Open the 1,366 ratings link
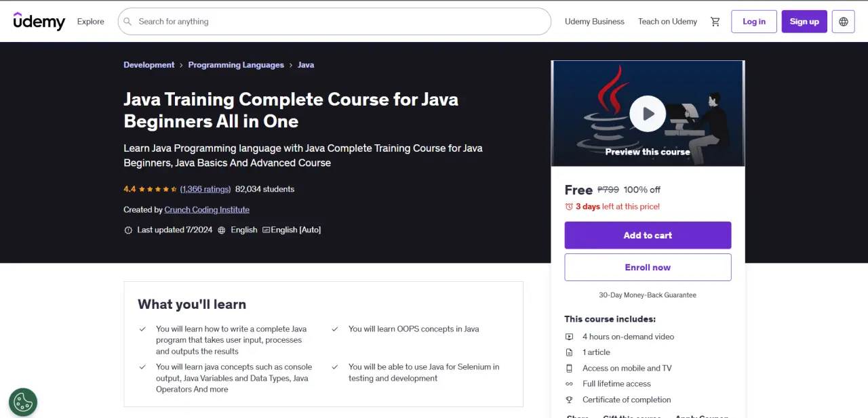Image resolution: width=868 pixels, height=418 pixels. 205,189
